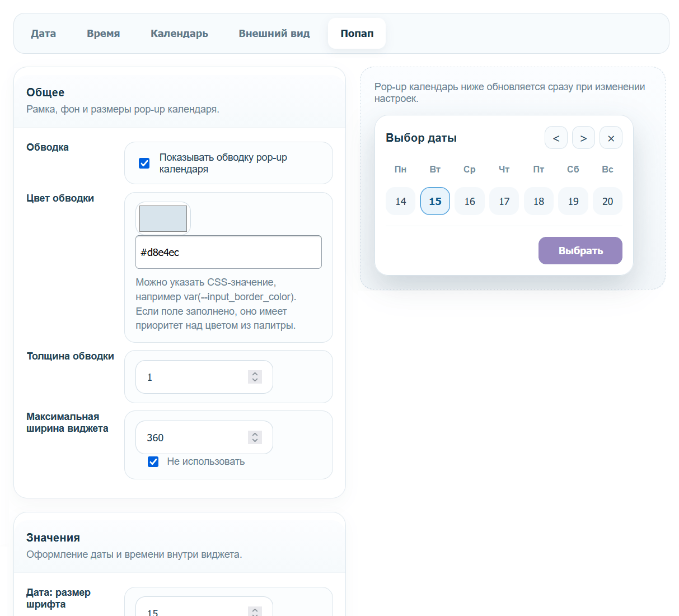Open the 'Календарь' tab
679x616 pixels.
click(x=179, y=34)
